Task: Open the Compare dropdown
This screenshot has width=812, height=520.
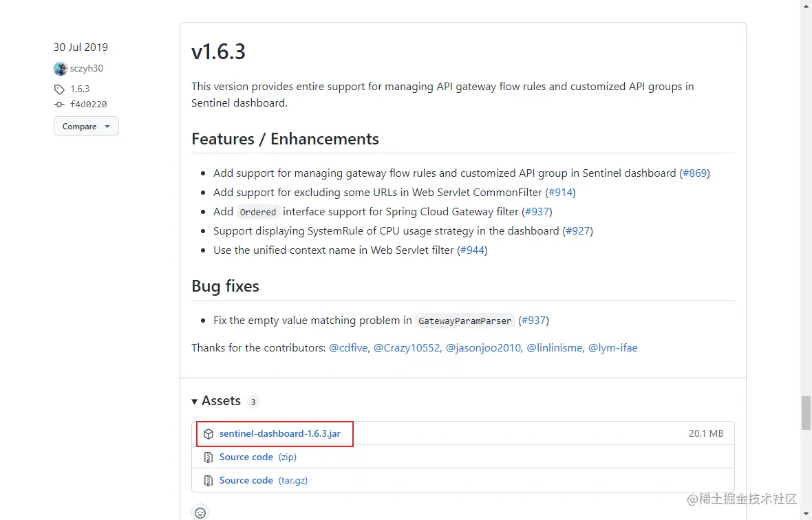Action: coord(86,127)
